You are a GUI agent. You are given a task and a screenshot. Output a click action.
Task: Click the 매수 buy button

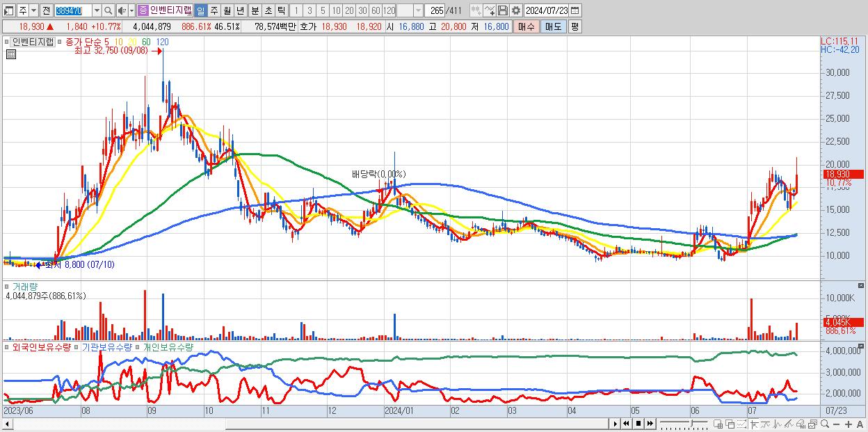[x=527, y=26]
